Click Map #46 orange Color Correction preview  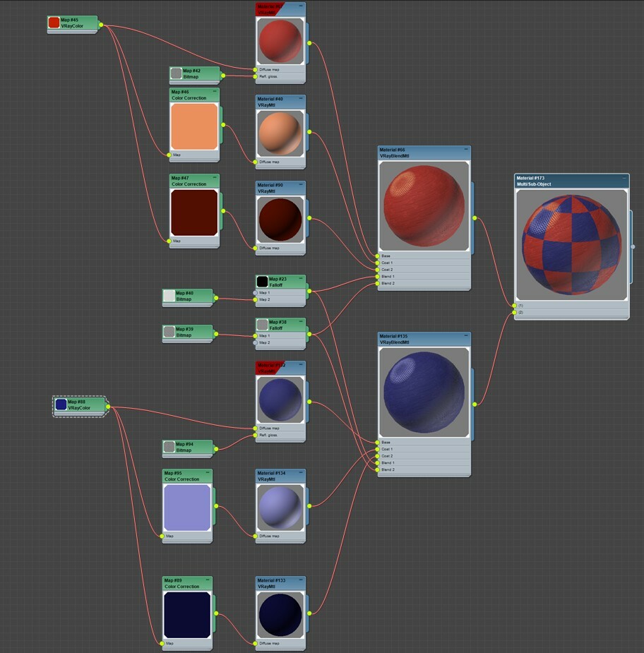point(194,127)
